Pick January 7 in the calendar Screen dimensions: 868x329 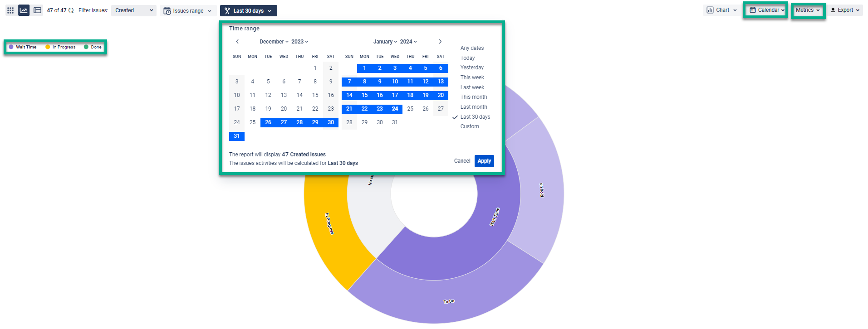(349, 82)
